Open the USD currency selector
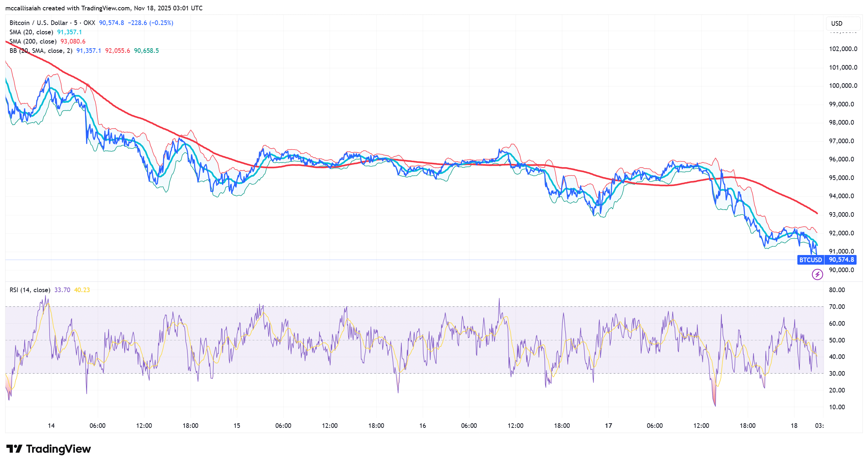868x465 pixels. click(x=843, y=24)
